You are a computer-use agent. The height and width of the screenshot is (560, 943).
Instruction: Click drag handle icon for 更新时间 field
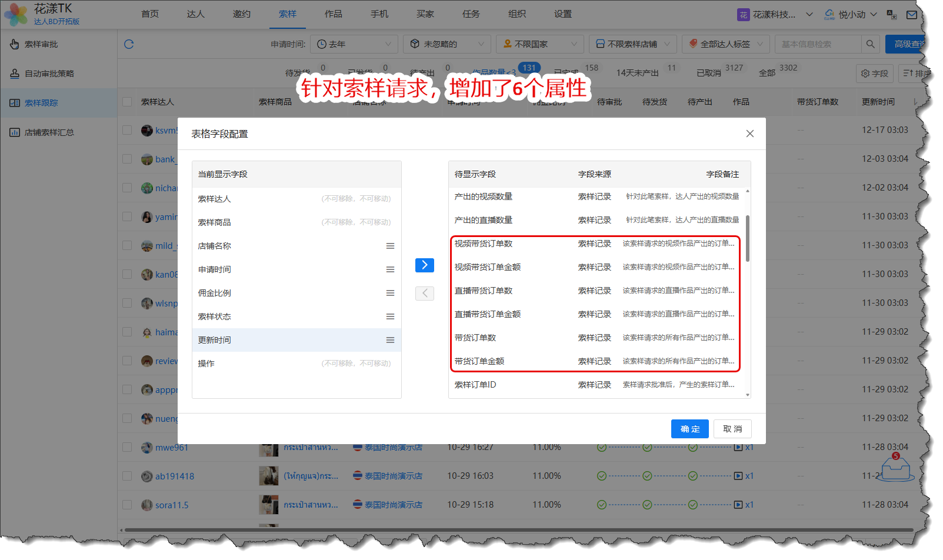[390, 340]
